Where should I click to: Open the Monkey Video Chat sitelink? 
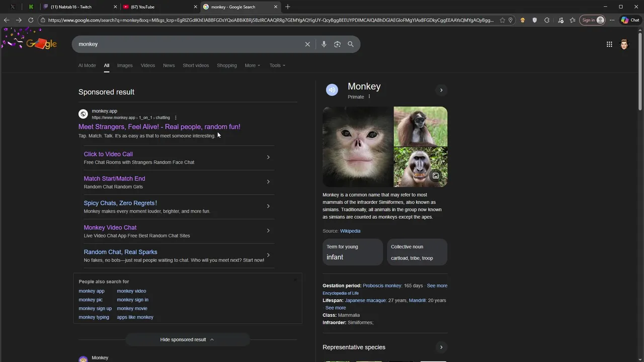[110, 228]
